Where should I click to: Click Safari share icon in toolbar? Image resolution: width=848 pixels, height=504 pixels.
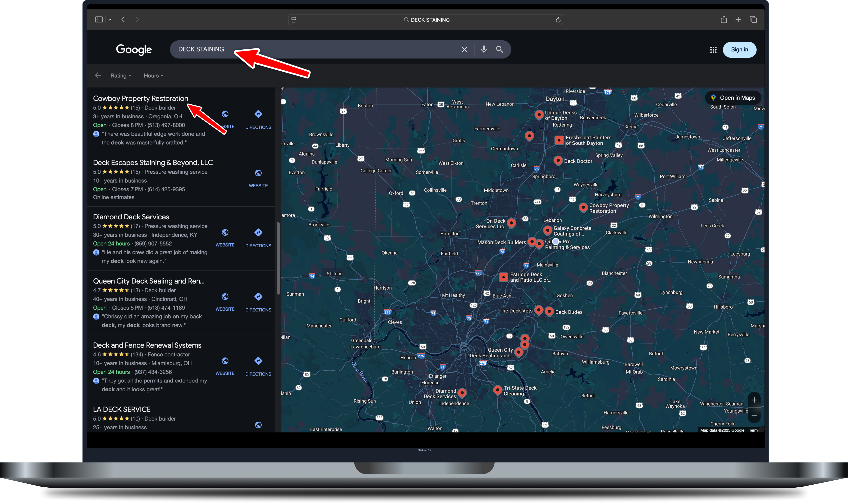coord(724,20)
